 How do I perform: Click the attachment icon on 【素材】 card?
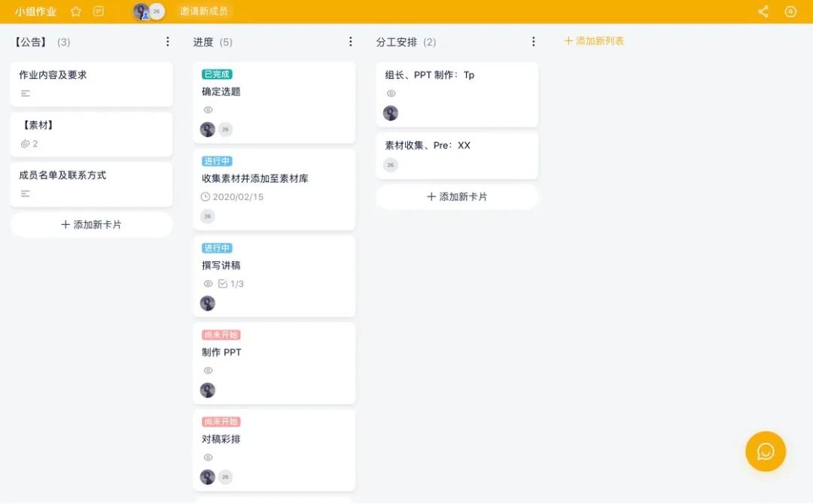coord(25,144)
